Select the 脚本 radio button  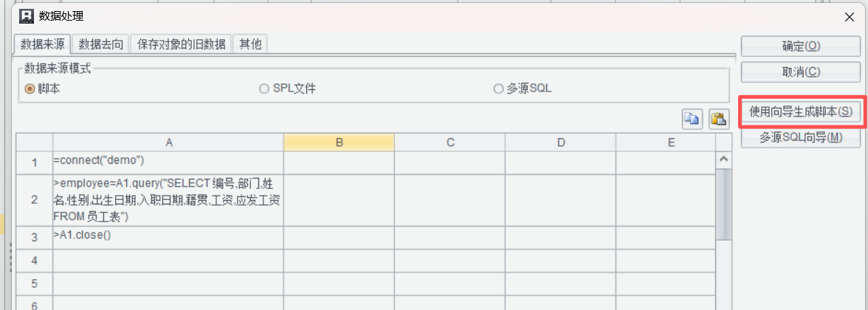30,89
